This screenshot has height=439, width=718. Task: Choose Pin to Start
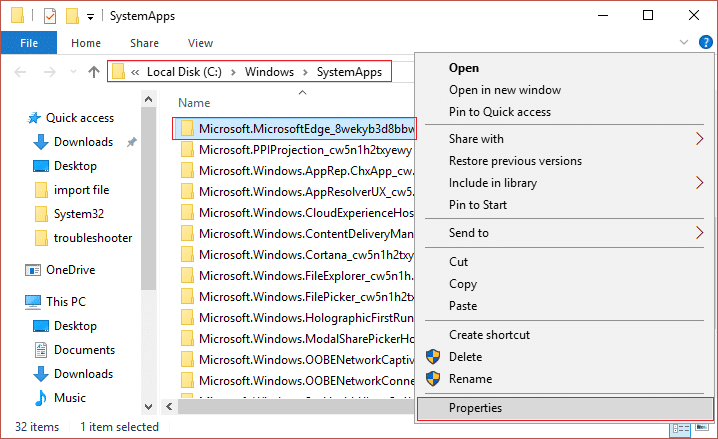coord(564,205)
